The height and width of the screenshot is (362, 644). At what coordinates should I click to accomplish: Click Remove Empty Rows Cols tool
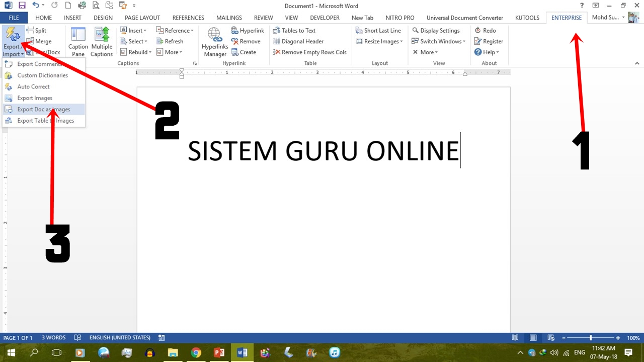(x=310, y=52)
